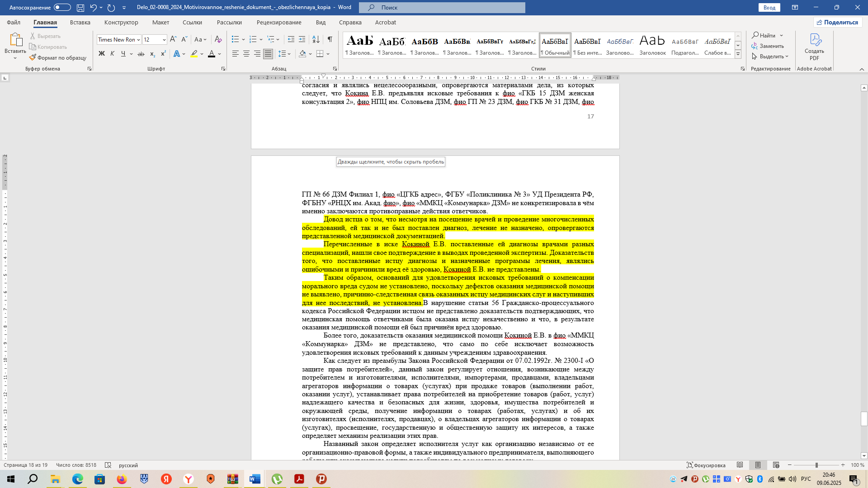Open the Font dialog launcher
868x488 pixels.
(x=223, y=69)
